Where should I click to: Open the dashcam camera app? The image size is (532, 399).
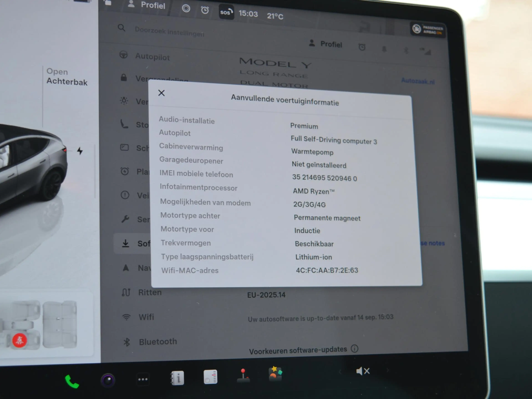click(108, 380)
